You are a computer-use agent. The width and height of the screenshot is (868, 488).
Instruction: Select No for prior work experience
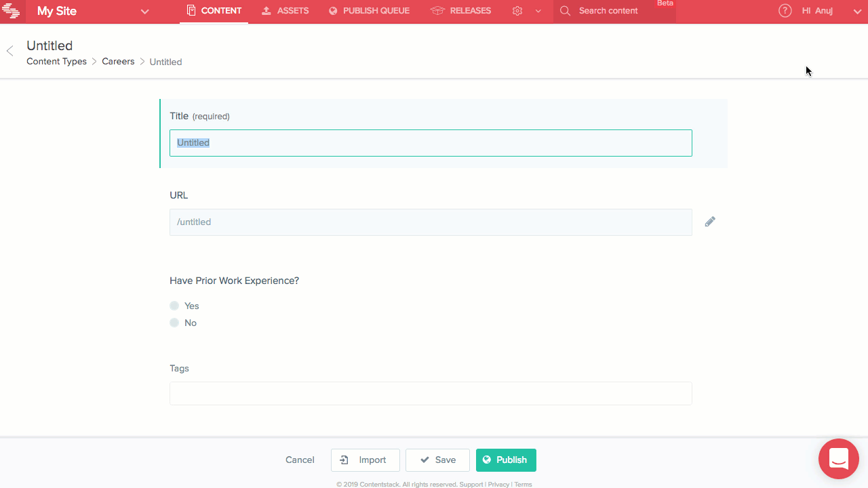pyautogui.click(x=174, y=323)
